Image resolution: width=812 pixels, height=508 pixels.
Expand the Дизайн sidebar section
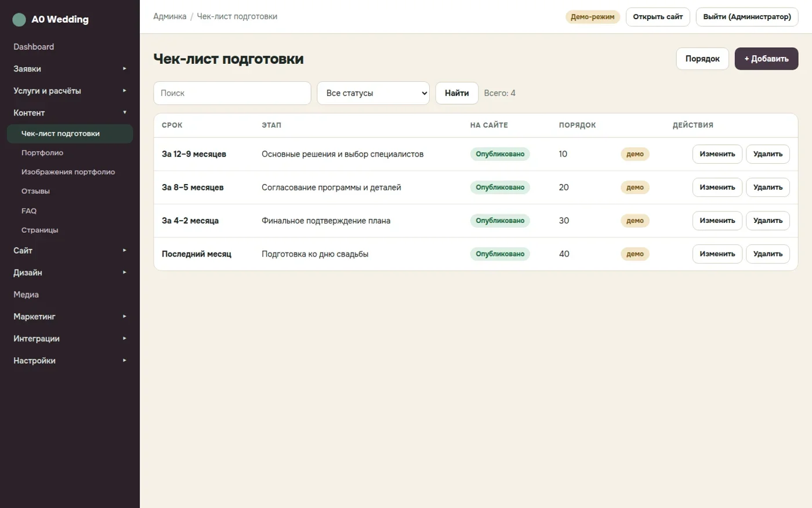(70, 272)
